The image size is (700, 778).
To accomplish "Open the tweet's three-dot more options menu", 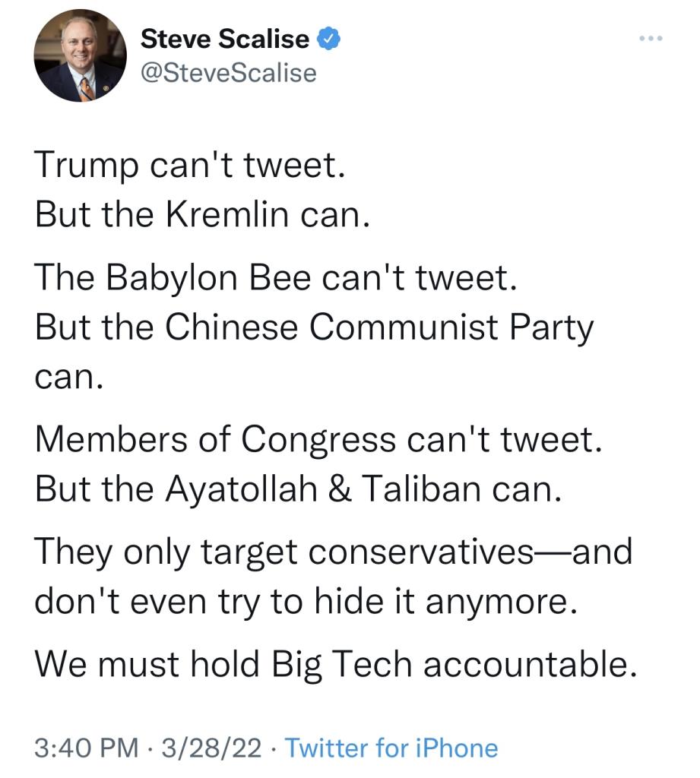I will [651, 38].
